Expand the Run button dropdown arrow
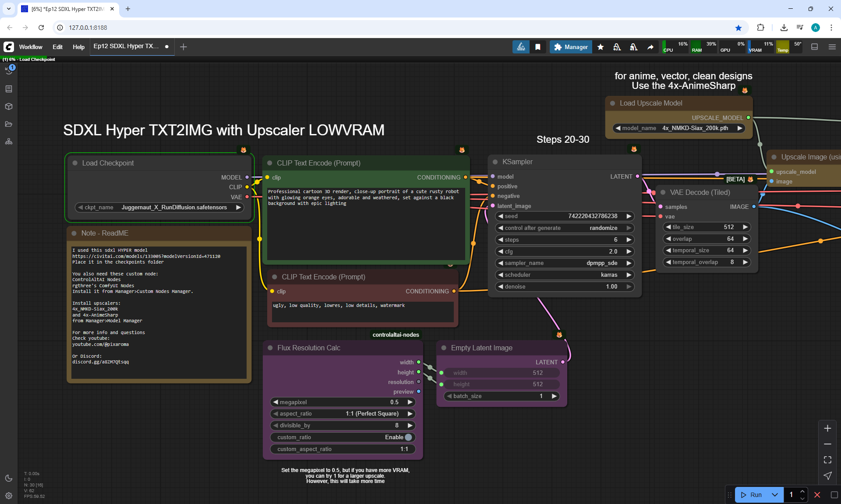This screenshot has height=504, width=841. tap(775, 495)
